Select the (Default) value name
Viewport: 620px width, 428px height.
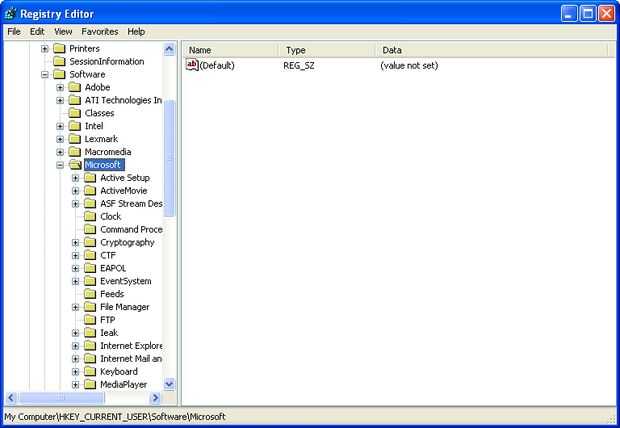(x=217, y=65)
